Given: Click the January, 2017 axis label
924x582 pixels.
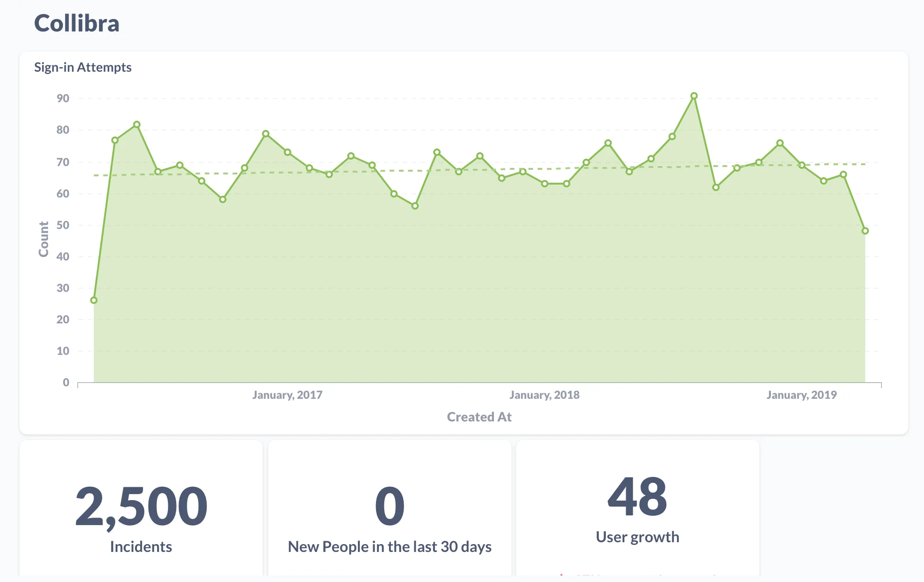Looking at the screenshot, I should point(287,395).
